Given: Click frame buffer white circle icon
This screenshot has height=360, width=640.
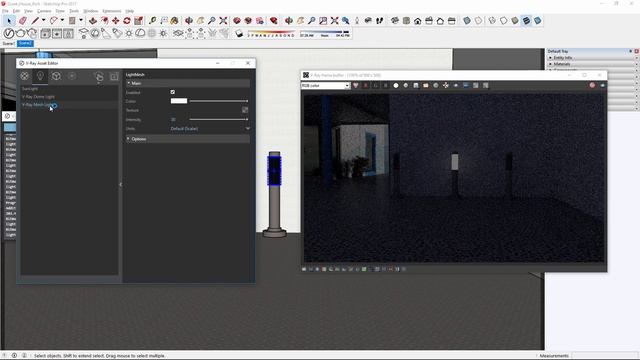Looking at the screenshot, I should (x=396, y=85).
